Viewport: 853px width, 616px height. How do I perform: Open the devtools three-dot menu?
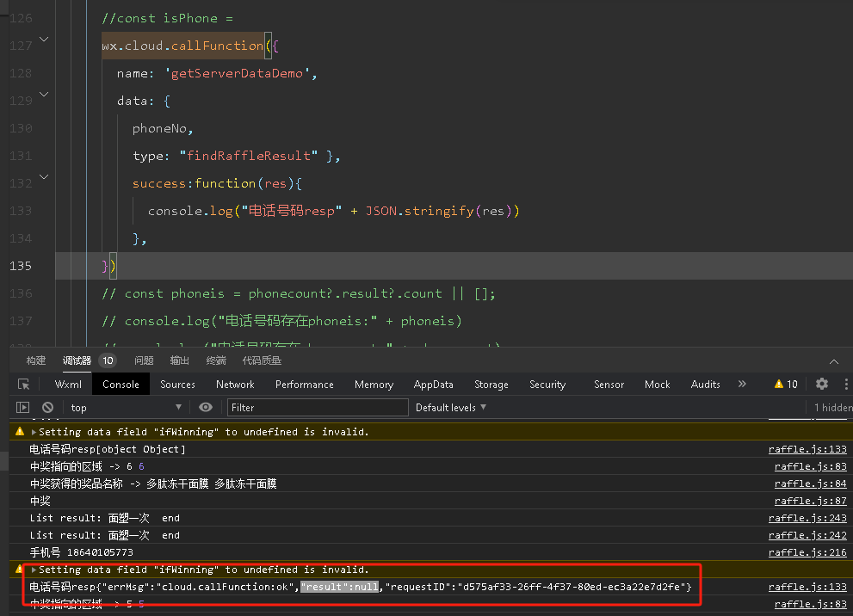846,384
